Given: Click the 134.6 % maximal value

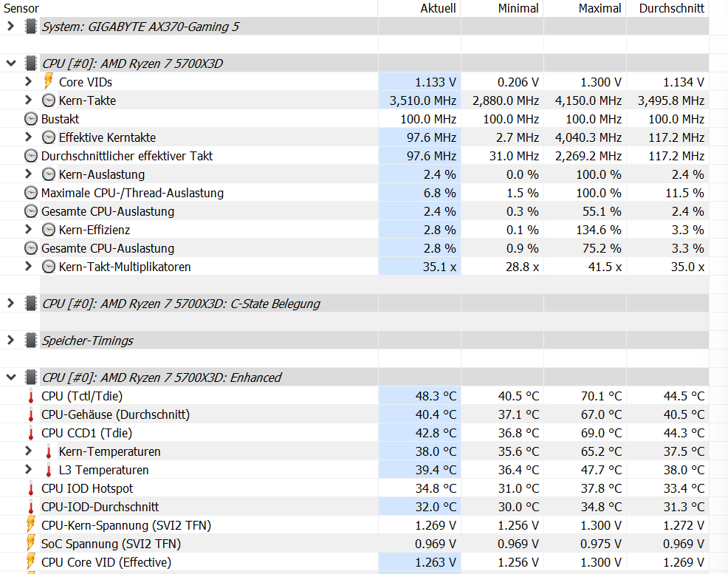Looking at the screenshot, I should 597,230.
